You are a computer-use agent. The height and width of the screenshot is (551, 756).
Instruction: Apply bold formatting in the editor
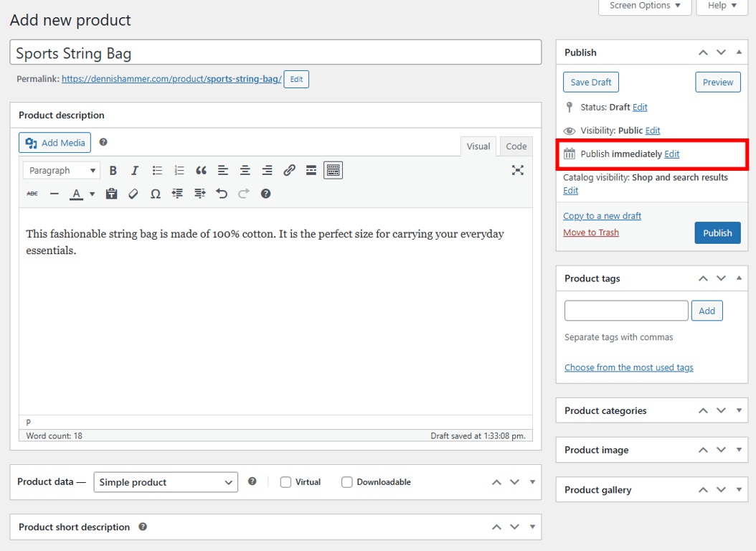point(113,170)
